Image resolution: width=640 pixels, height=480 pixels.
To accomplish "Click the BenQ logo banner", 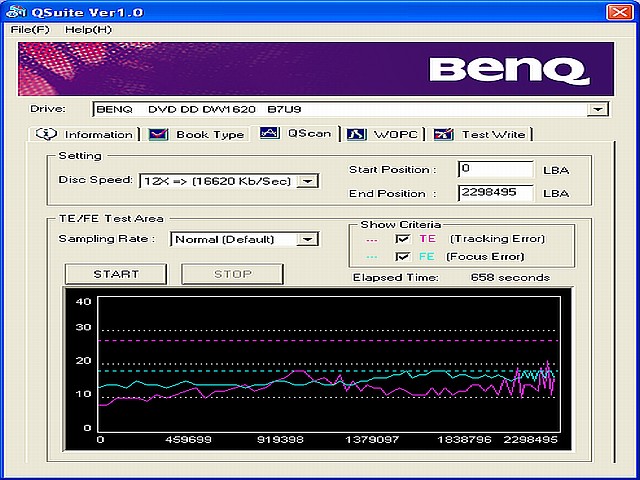I will [316, 69].
